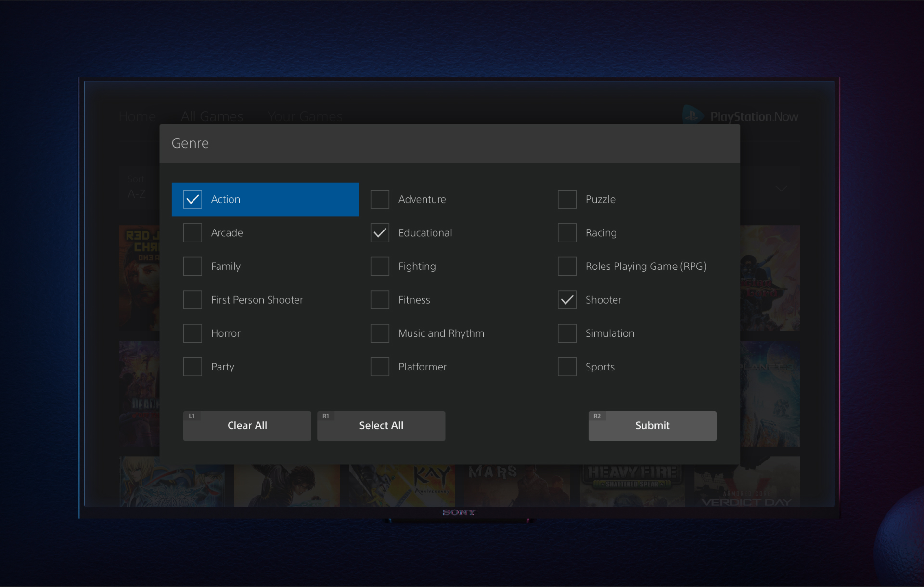Open the Heavy Fire Shattered Spear thumbnail

pos(631,485)
